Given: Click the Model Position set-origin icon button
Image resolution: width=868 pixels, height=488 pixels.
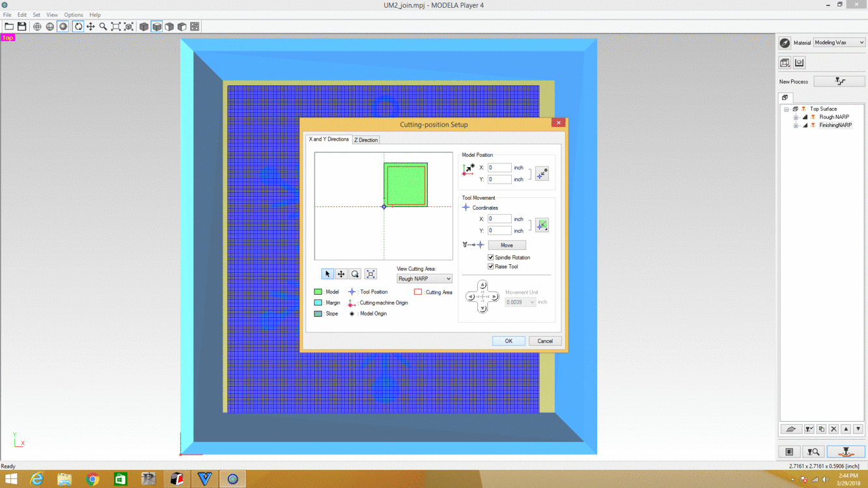Looking at the screenshot, I should click(542, 174).
